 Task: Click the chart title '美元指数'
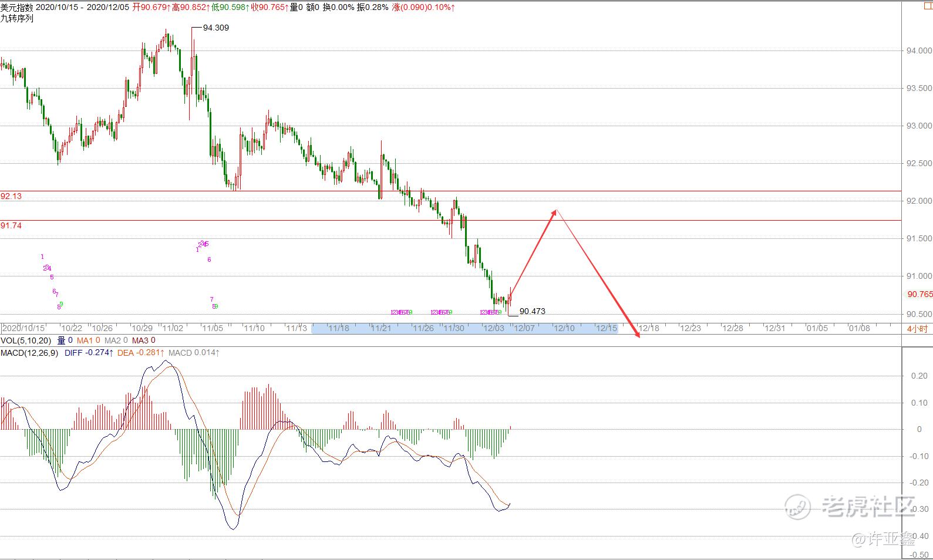[17, 7]
